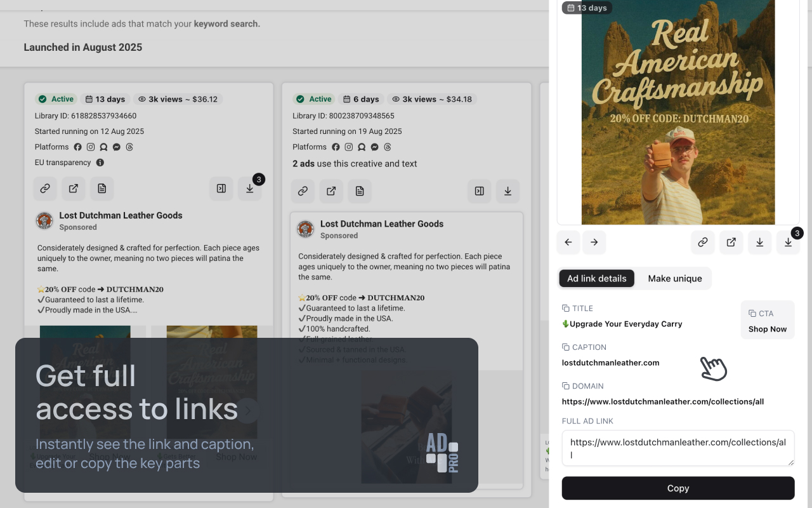812x508 pixels.
Task: Click Messenger platform icon in first ad card
Action: click(117, 147)
